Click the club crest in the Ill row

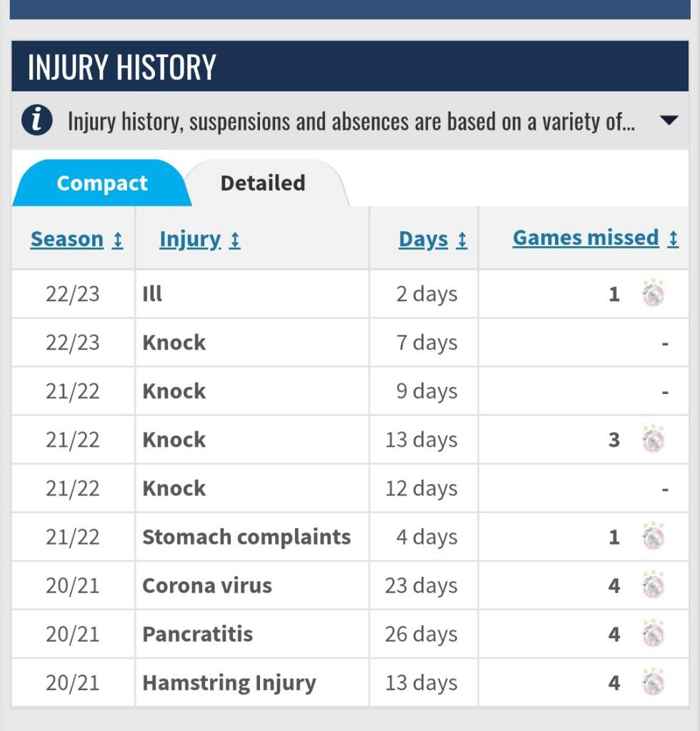point(653,294)
